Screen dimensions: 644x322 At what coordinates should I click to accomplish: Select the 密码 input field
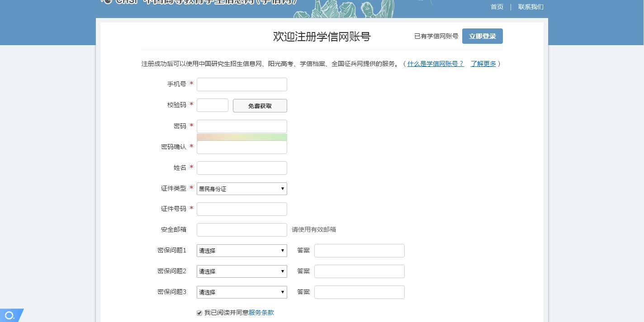click(x=241, y=126)
